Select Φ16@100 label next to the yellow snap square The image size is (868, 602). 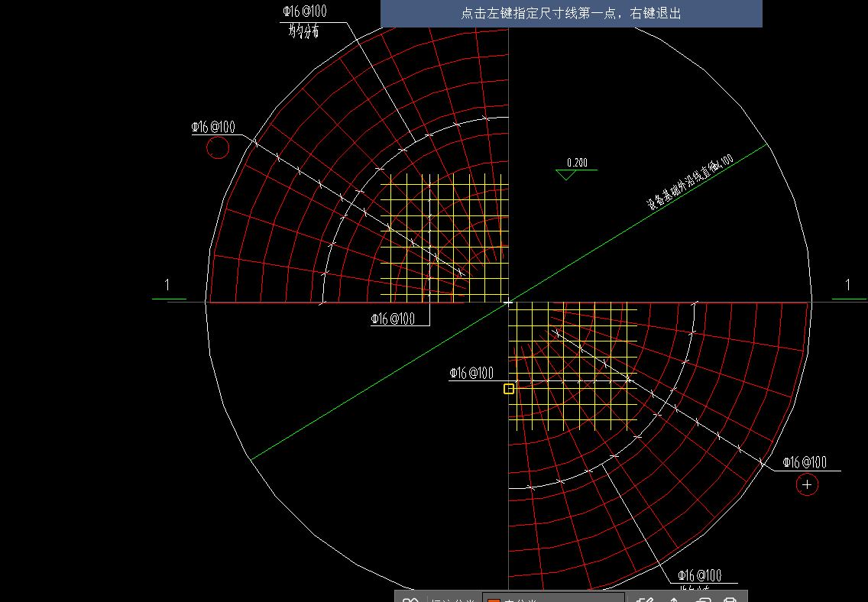[471, 373]
